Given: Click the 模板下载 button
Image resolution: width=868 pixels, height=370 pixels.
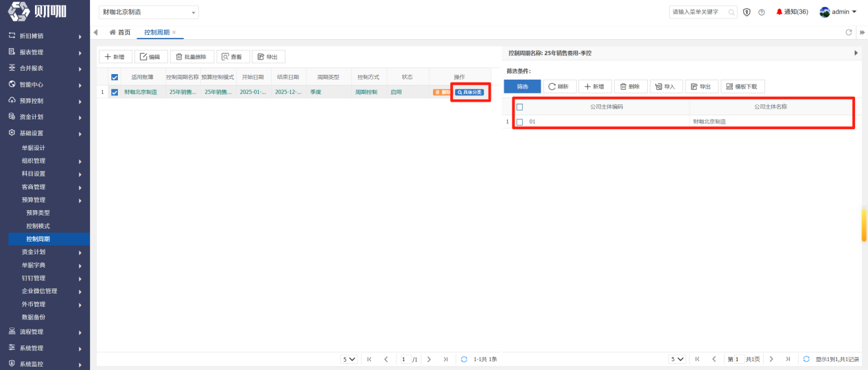Looking at the screenshot, I should tap(743, 86).
